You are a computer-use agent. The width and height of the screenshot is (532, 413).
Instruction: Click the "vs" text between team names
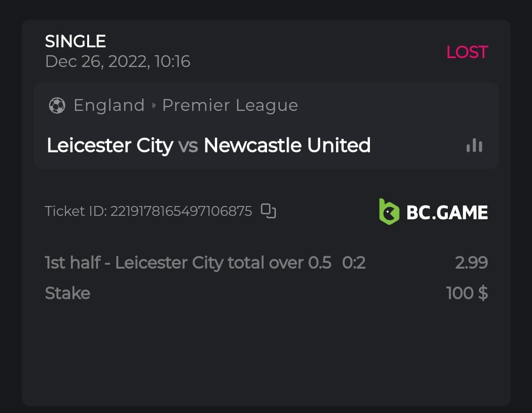pyautogui.click(x=188, y=146)
